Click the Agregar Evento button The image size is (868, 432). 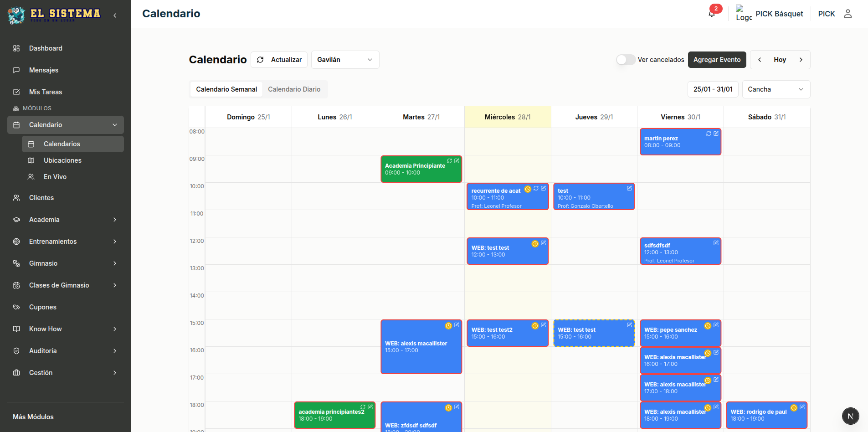coord(717,60)
